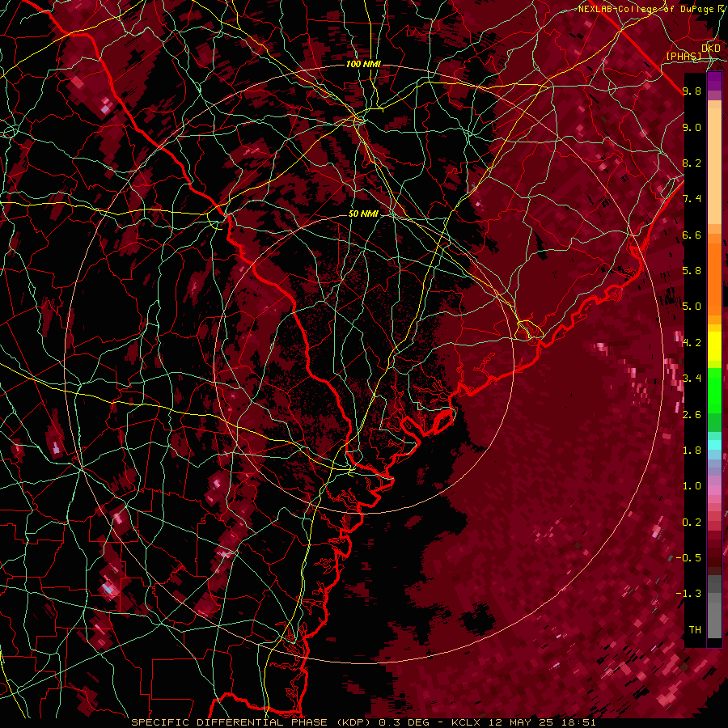Click the 3.4 legend value
Screen dimensions: 728x728
[692, 379]
